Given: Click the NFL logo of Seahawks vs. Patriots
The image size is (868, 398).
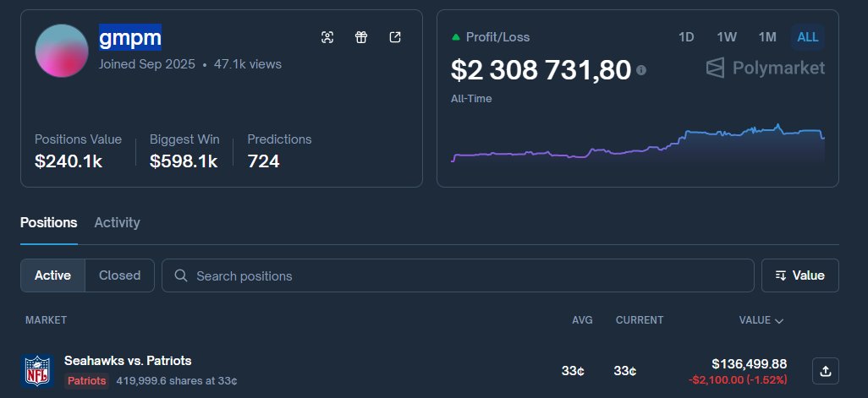Looking at the screenshot, I should click(37, 370).
